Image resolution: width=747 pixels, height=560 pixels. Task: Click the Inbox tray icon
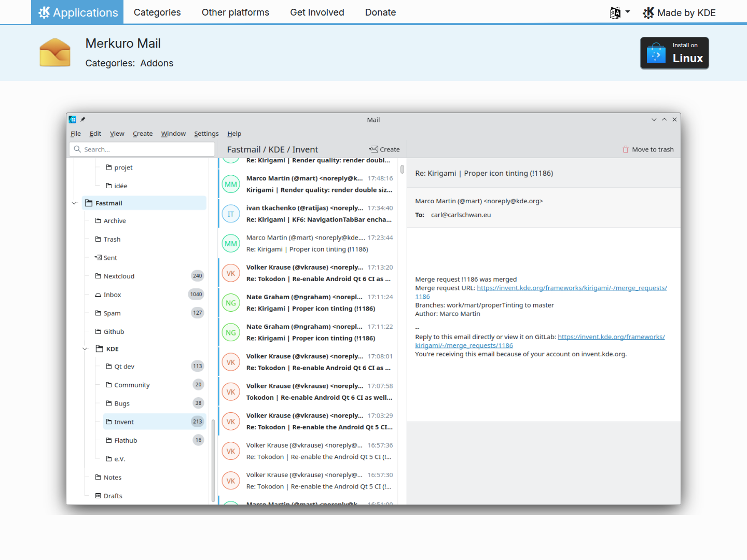[98, 295]
